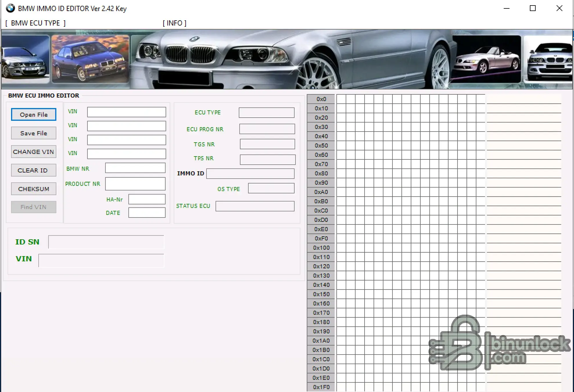Select the 0xE0 hex row header
Viewport: 574px width, 392px height.
pos(321,229)
